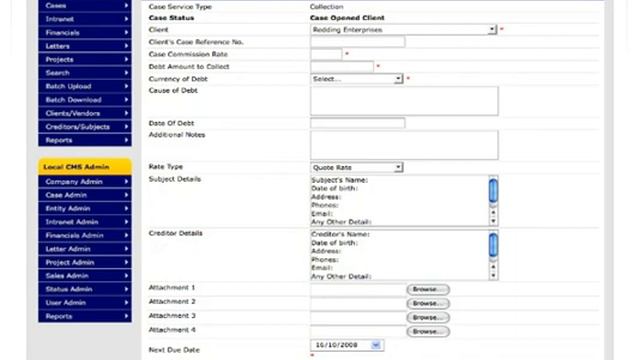
Task: Open the Cases menu
Action: coord(85,5)
